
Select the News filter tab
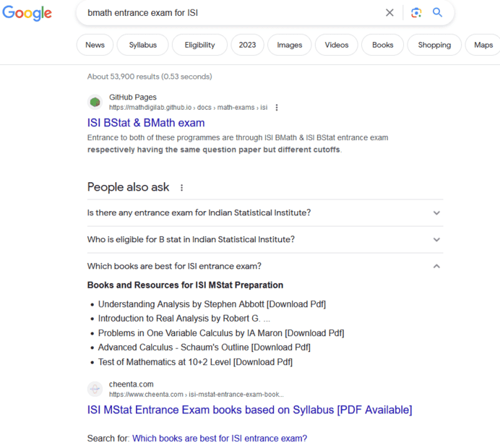tap(95, 45)
